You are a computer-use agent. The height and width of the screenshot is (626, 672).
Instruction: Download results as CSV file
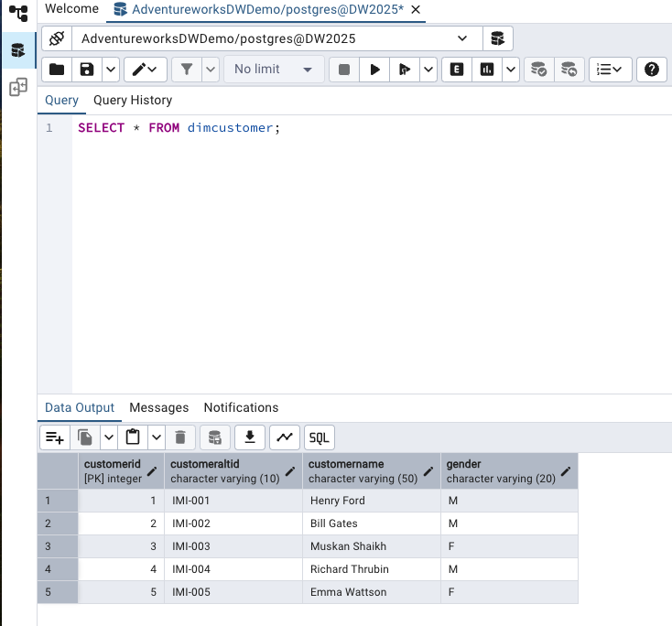pyautogui.click(x=249, y=437)
